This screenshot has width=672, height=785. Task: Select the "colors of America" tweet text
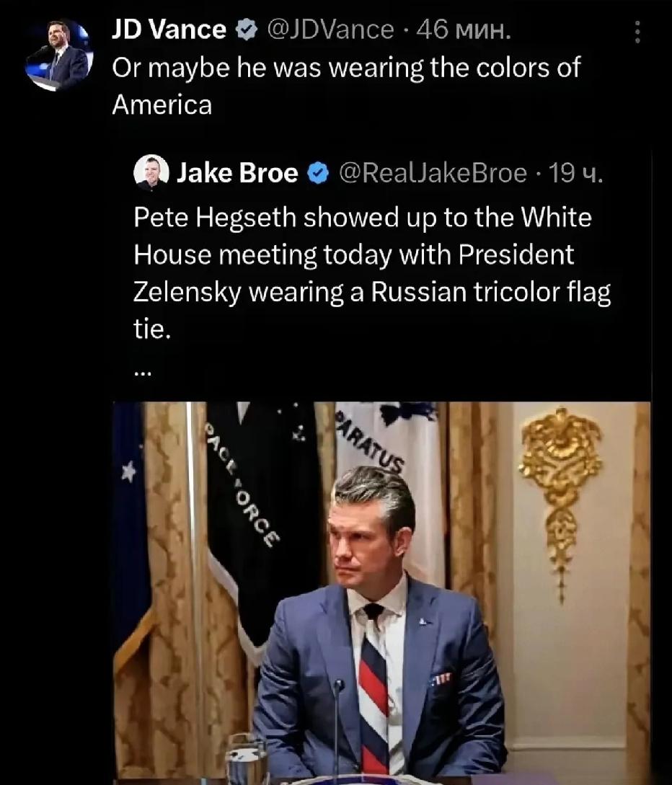point(346,86)
